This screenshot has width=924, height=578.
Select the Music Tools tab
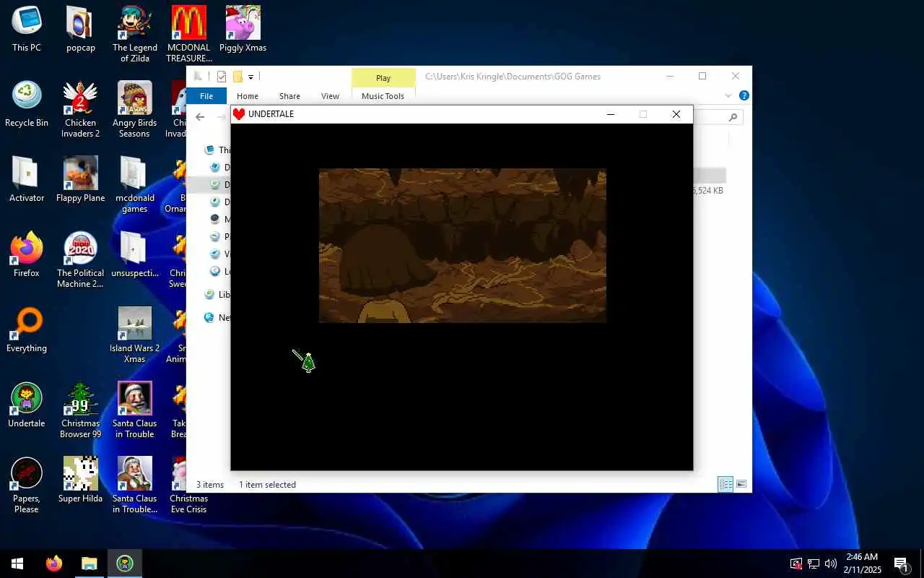pyautogui.click(x=383, y=96)
